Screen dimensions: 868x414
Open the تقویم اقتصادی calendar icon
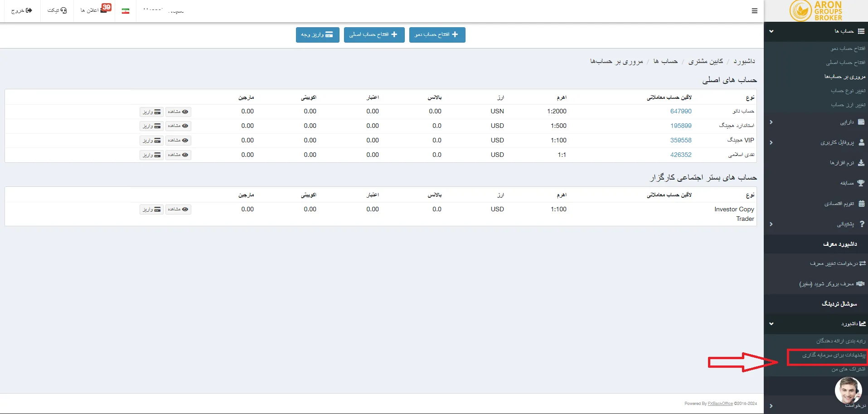861,204
